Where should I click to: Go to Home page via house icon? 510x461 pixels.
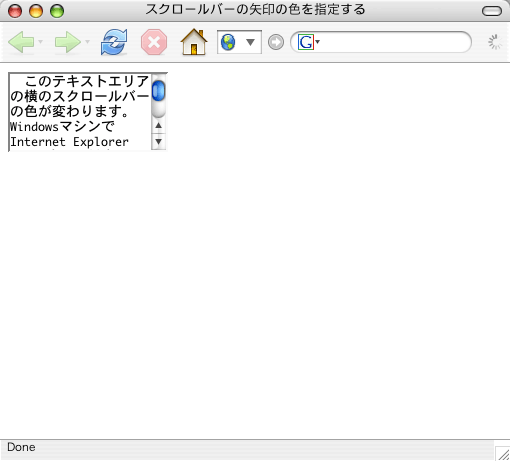194,42
